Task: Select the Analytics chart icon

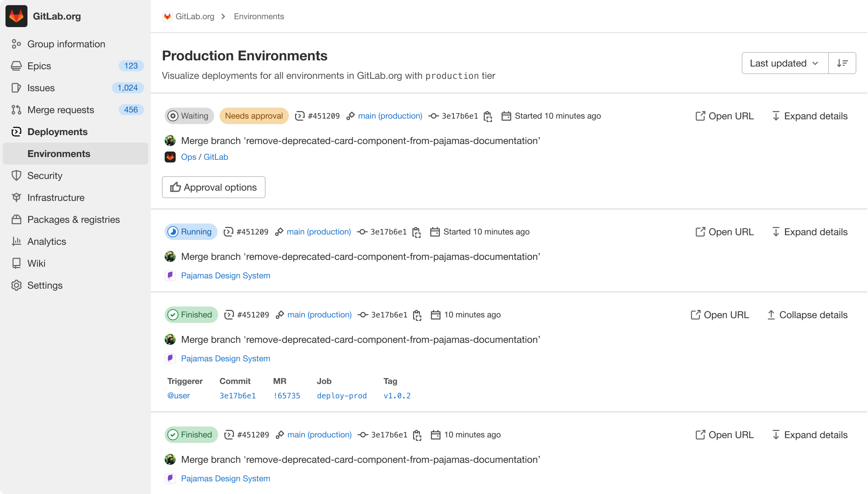Action: (x=17, y=241)
